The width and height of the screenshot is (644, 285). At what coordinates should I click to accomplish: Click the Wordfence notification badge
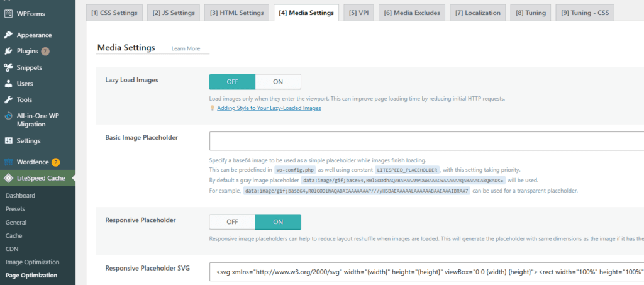tap(55, 162)
